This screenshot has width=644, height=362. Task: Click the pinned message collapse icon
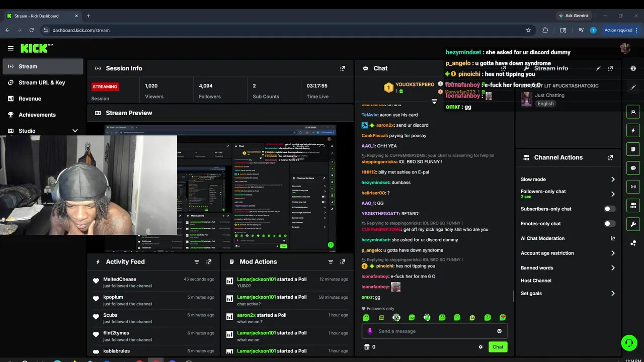(434, 101)
